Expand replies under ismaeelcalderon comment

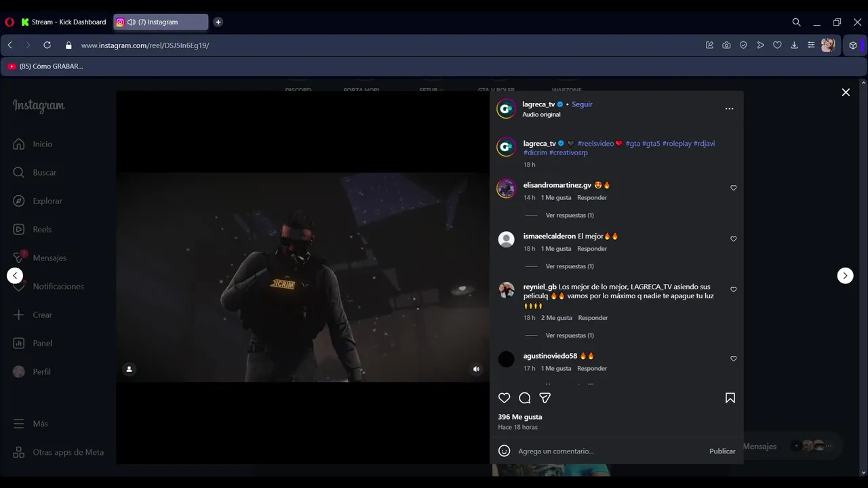click(x=570, y=266)
